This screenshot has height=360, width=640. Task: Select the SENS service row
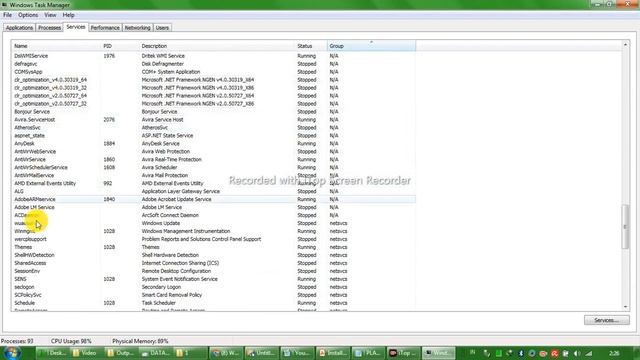click(x=213, y=279)
